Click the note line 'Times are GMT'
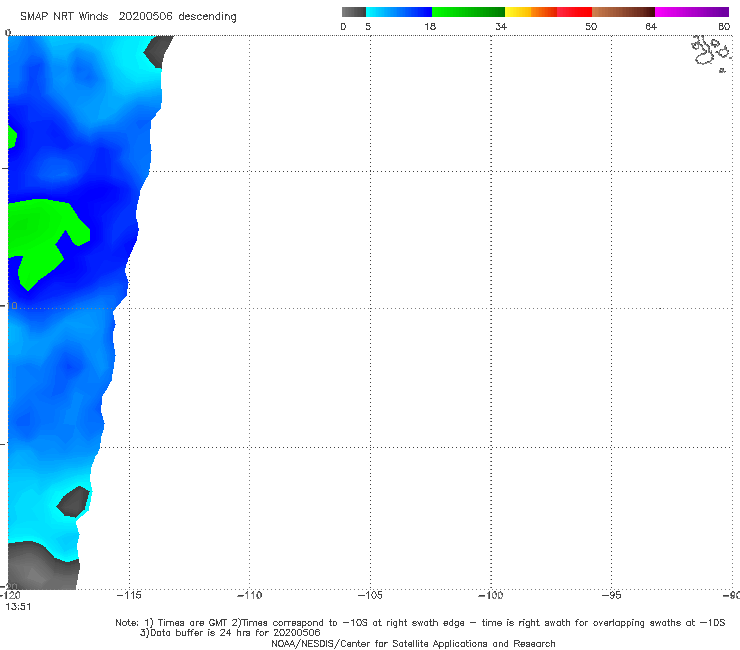The height and width of the screenshot is (650, 740). [x=192, y=623]
